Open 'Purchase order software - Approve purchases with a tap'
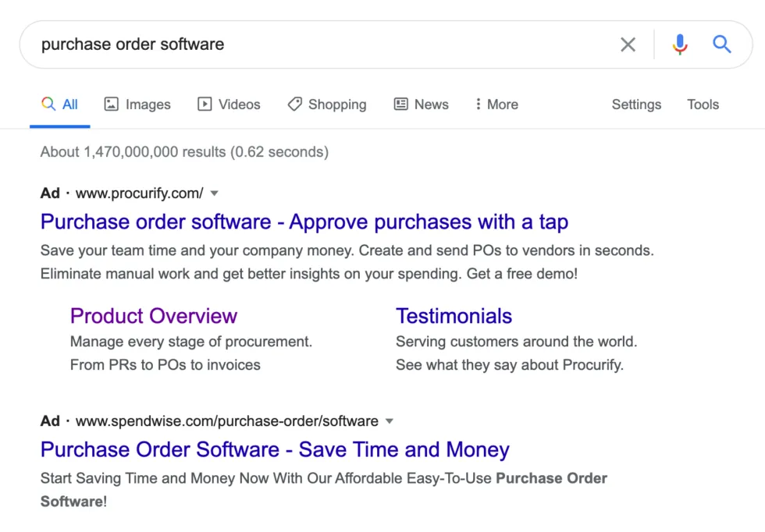 (x=304, y=222)
